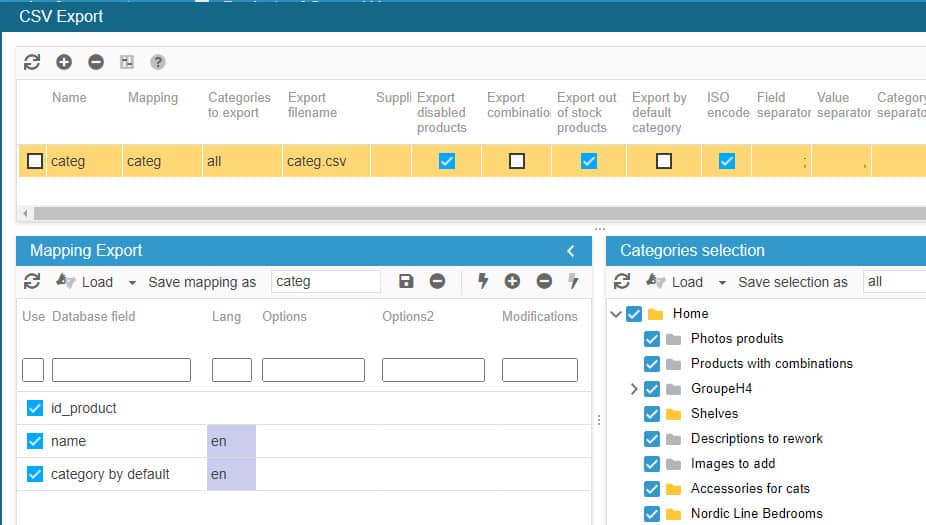Uncheck the id_product field checkbox
Viewport: 926px width, 525px height.
(x=35, y=408)
